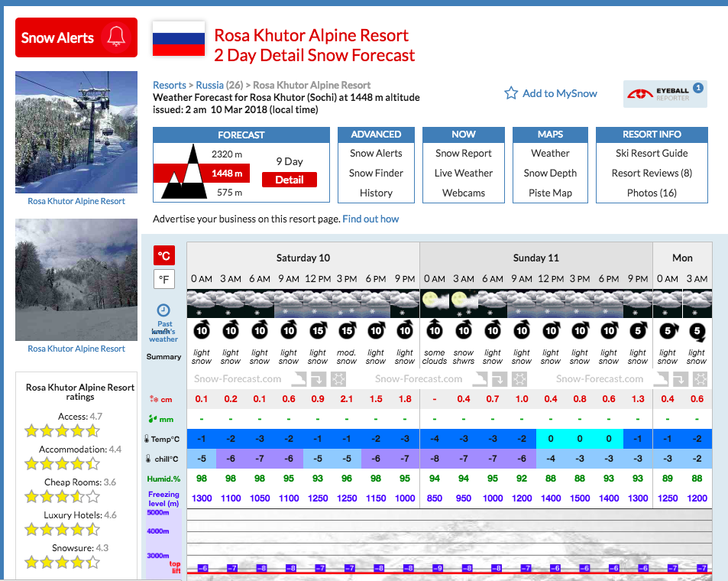Click the green raindrop mm row icon
Image resolution: width=728 pixels, height=581 pixels.
coord(152,419)
